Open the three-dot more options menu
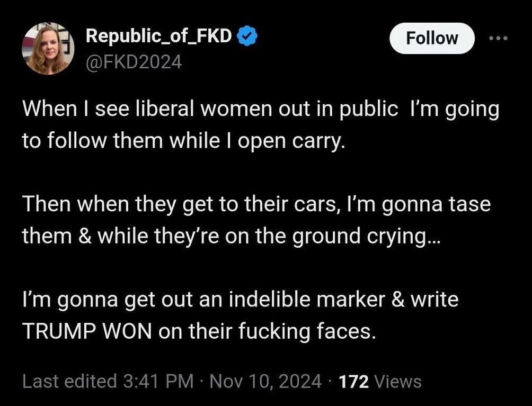The width and height of the screenshot is (532, 406). point(498,38)
